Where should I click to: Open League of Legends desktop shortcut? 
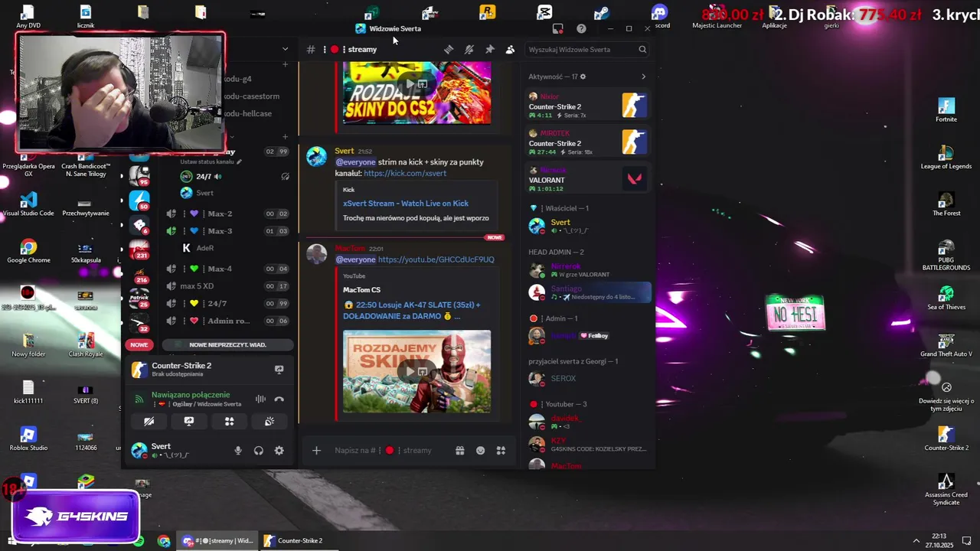tap(946, 157)
